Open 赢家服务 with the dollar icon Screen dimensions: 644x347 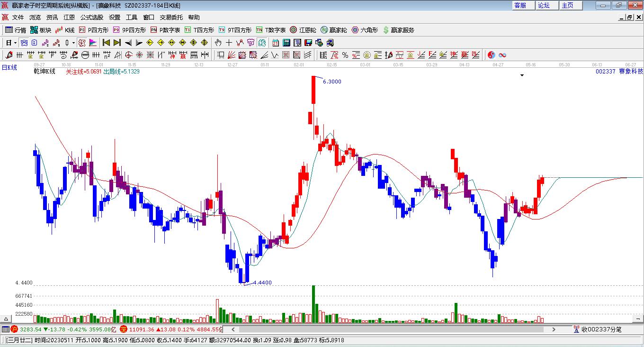tap(399, 30)
